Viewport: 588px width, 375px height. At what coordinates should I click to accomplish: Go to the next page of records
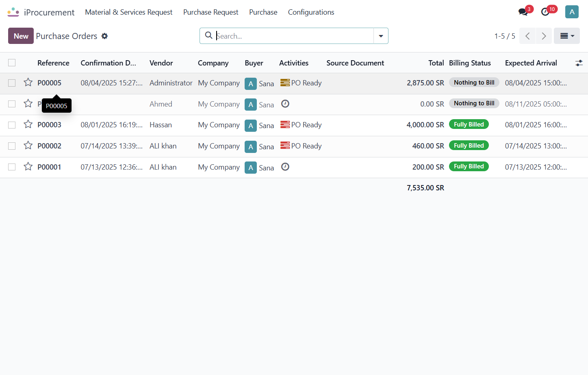point(544,36)
